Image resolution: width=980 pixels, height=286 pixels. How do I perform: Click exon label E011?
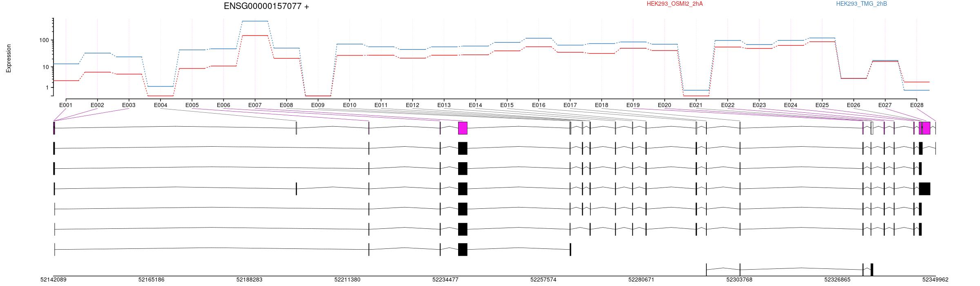pyautogui.click(x=381, y=105)
